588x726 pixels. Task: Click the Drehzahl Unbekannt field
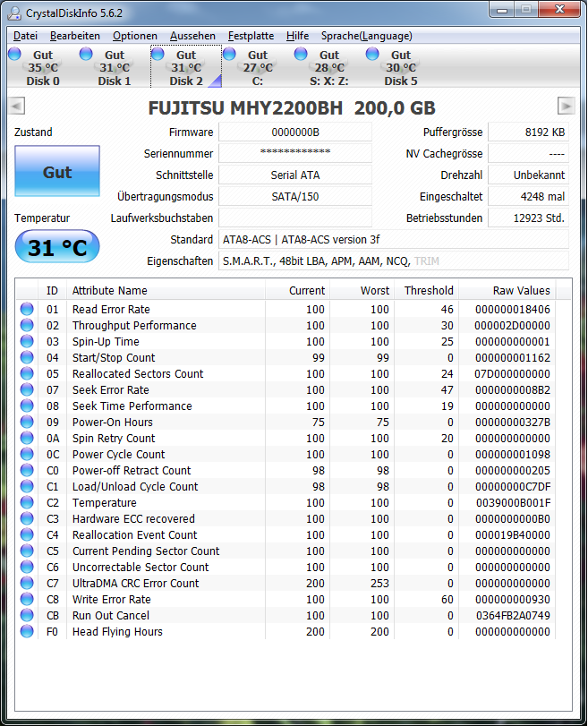(x=529, y=175)
